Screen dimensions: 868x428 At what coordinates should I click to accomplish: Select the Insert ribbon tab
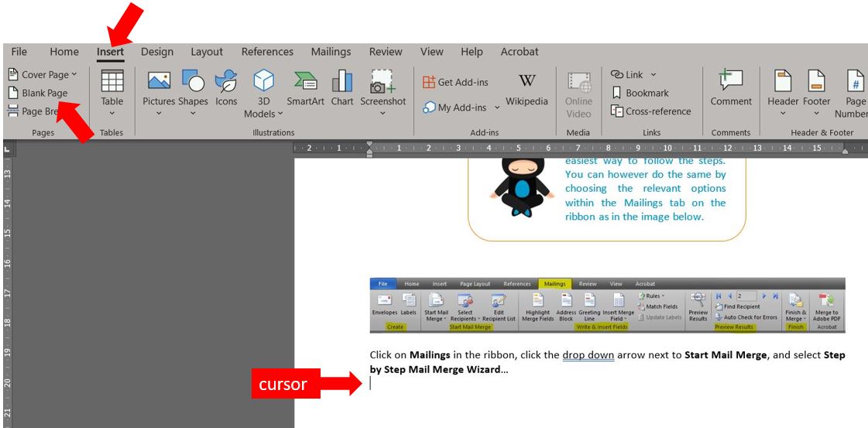110,51
